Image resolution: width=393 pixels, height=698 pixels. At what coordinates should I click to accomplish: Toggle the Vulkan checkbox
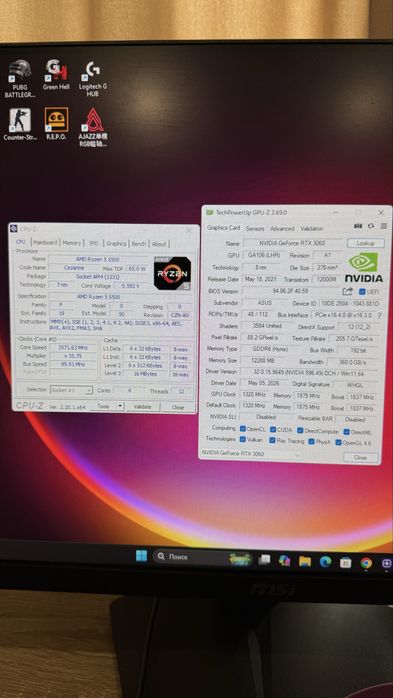pos(243,439)
